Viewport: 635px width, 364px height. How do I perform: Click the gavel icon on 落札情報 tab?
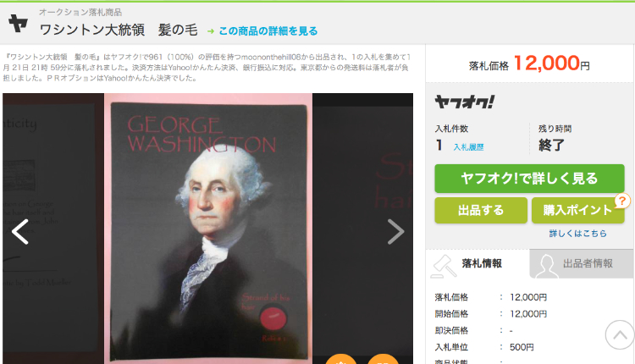(x=443, y=266)
